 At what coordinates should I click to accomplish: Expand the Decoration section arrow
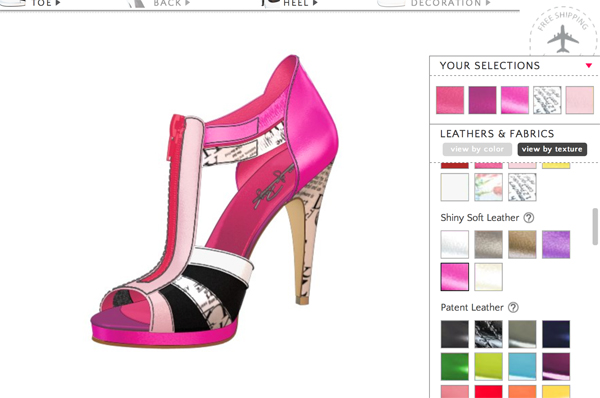click(x=488, y=3)
